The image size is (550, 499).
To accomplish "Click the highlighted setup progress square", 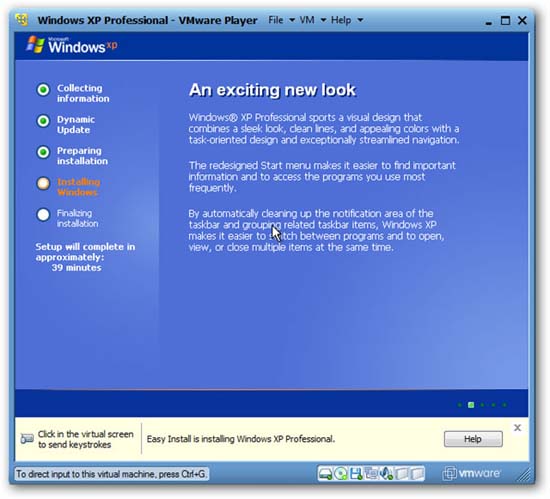I will pyautogui.click(x=471, y=405).
